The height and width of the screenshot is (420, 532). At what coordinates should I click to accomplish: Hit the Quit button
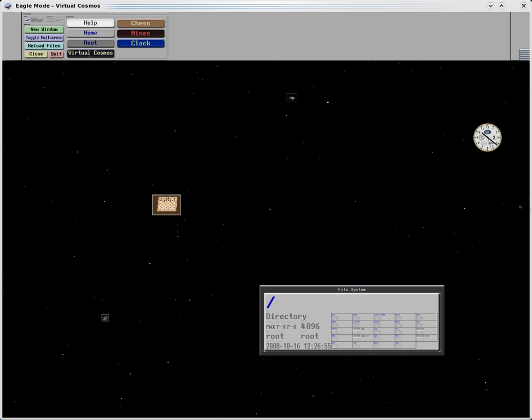[x=56, y=54]
